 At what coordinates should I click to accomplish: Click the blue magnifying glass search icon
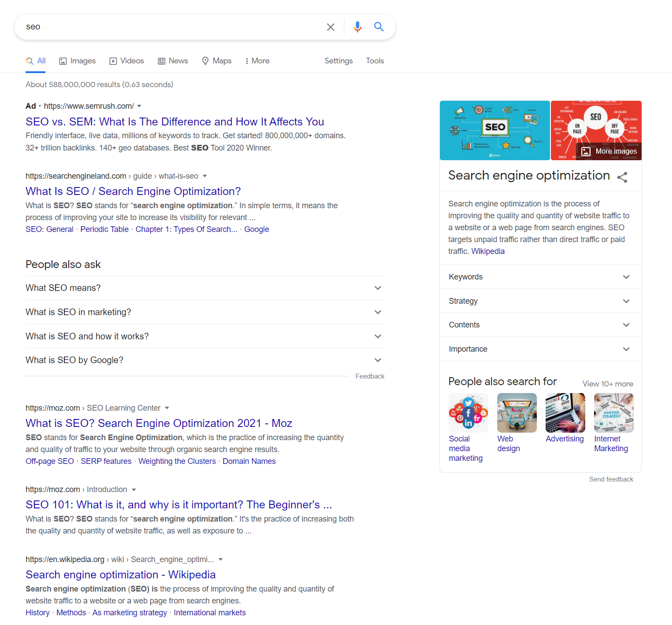pyautogui.click(x=379, y=26)
